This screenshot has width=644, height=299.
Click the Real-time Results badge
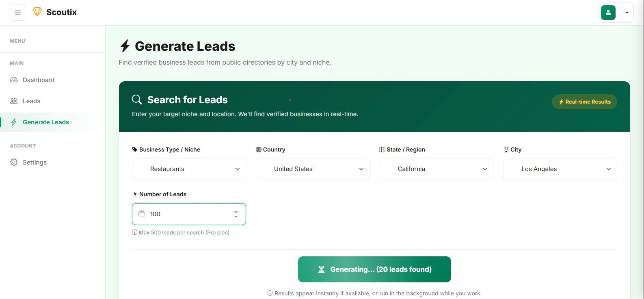click(x=584, y=102)
